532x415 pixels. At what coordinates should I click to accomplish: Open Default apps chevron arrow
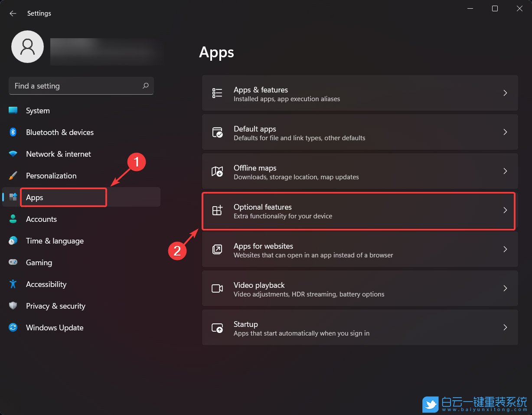click(505, 132)
